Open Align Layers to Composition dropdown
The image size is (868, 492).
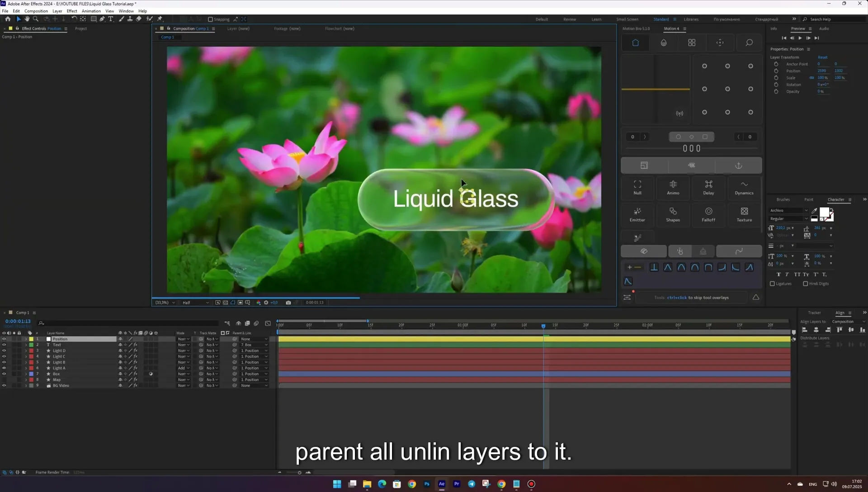(x=849, y=322)
